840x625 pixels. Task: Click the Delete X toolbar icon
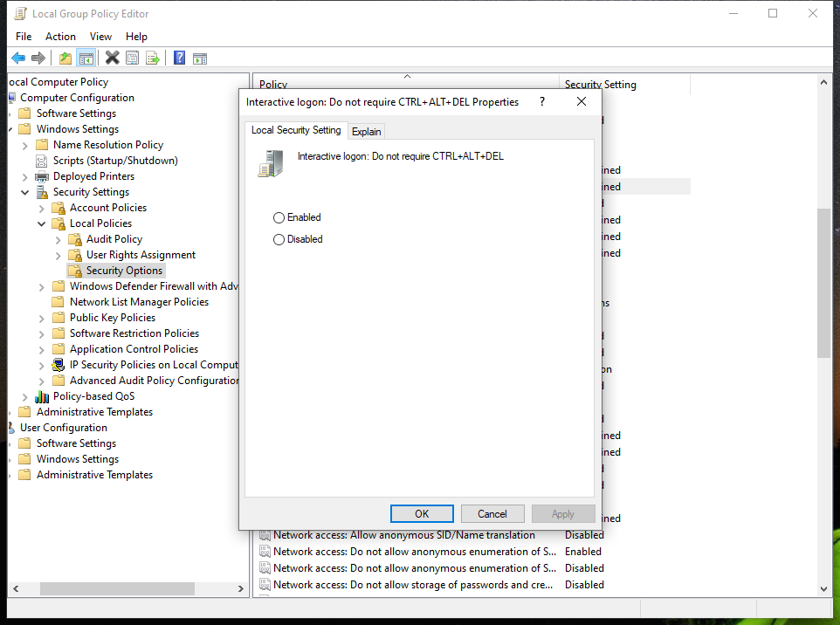pos(112,58)
